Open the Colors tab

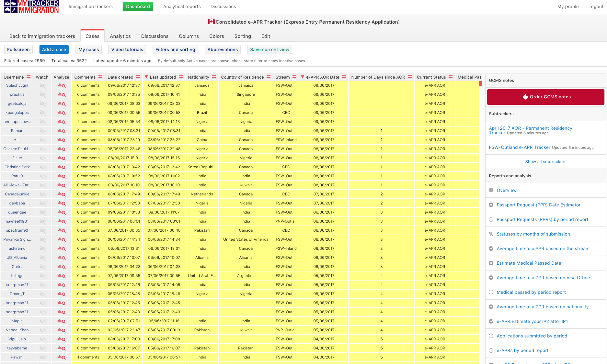[216, 36]
